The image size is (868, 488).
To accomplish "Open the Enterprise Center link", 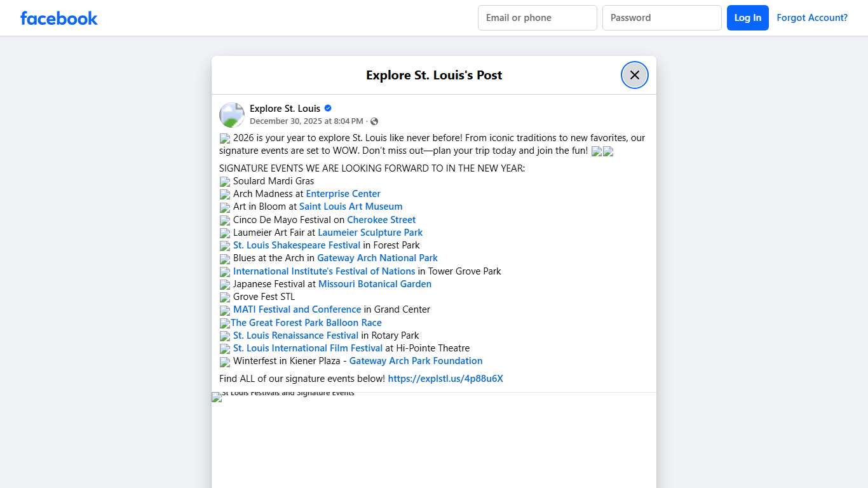I will [x=343, y=194].
